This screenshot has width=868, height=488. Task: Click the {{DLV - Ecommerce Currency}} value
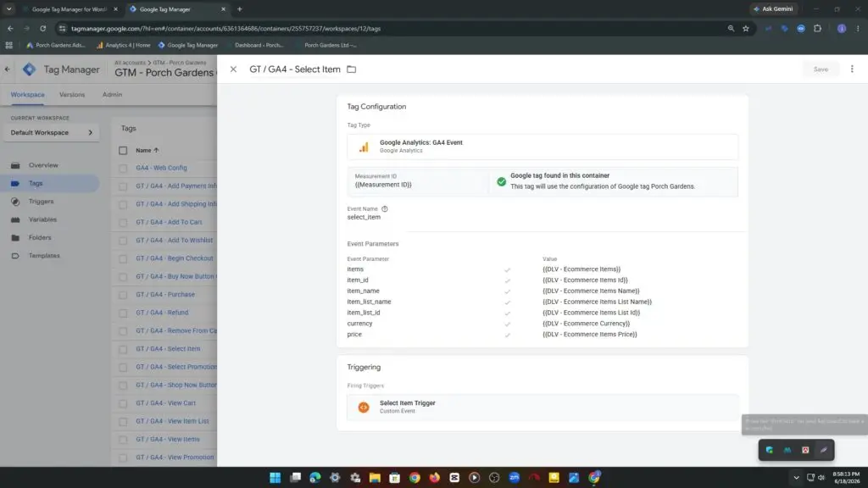tap(586, 323)
